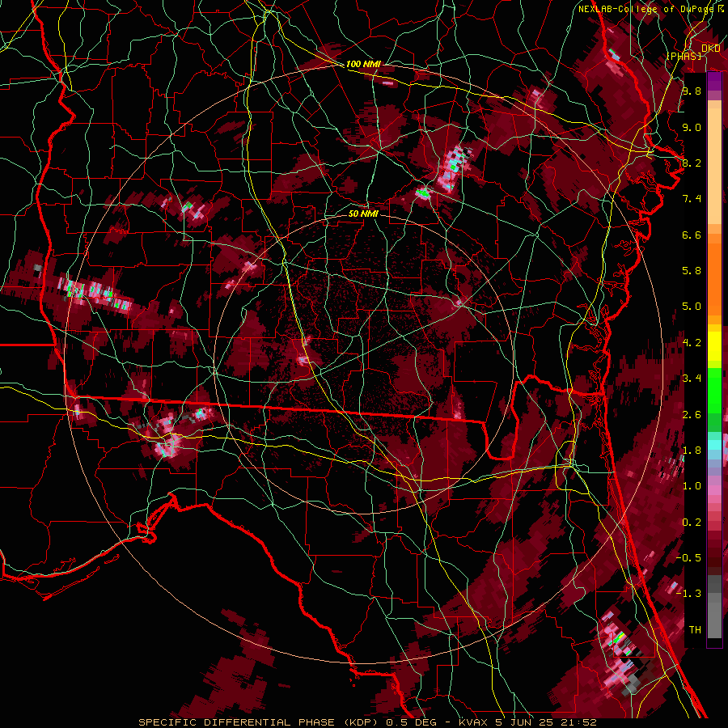Click the 6.6 scale value
Image resolution: width=728 pixels, height=728 pixels.
pos(692,235)
